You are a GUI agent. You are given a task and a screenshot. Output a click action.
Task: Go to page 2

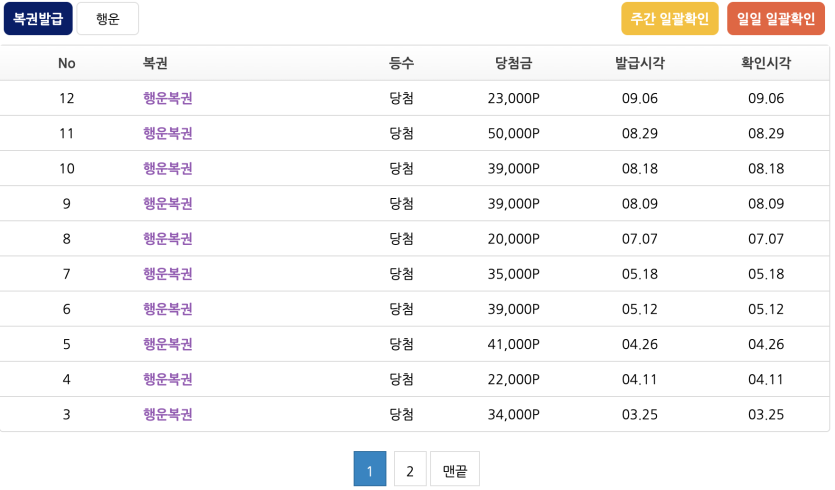pos(410,469)
